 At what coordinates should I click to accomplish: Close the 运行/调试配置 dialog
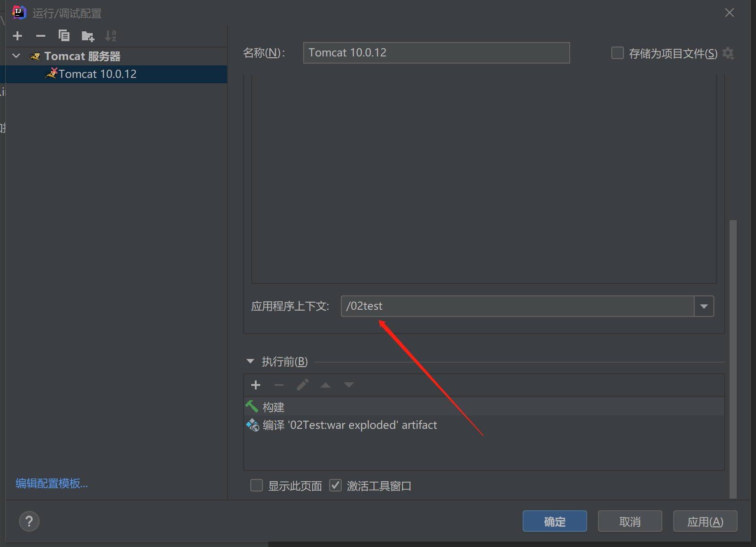(x=730, y=13)
